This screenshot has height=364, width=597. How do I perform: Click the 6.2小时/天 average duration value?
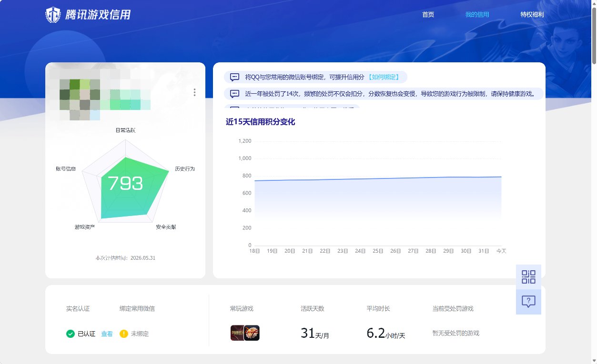[x=386, y=334]
